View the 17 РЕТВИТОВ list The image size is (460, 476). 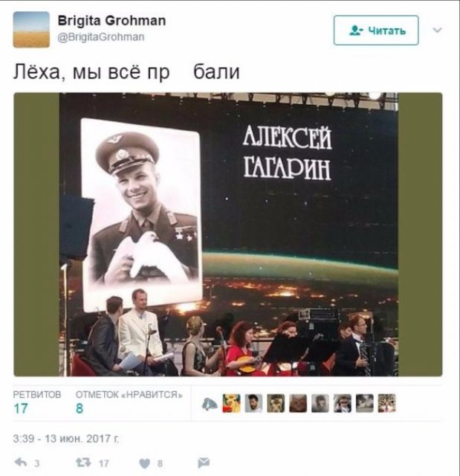(x=37, y=402)
